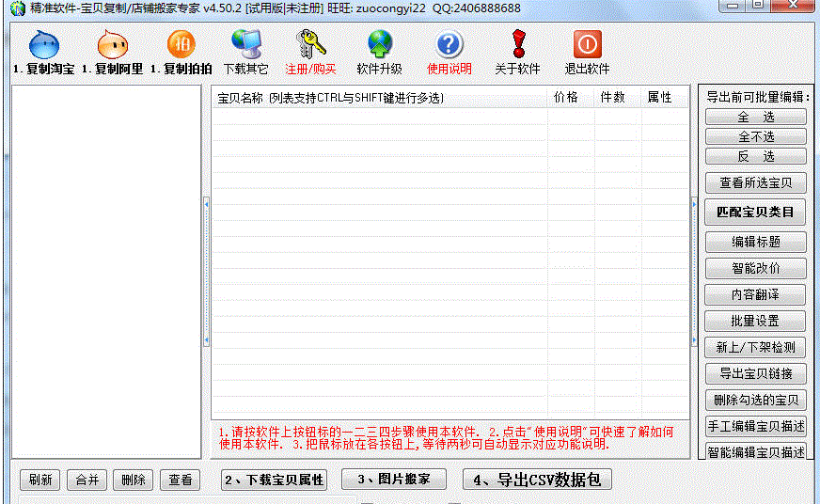Screen dimensions: 820x504
Task: Collapse the right panel splitter handle
Action: (694, 272)
